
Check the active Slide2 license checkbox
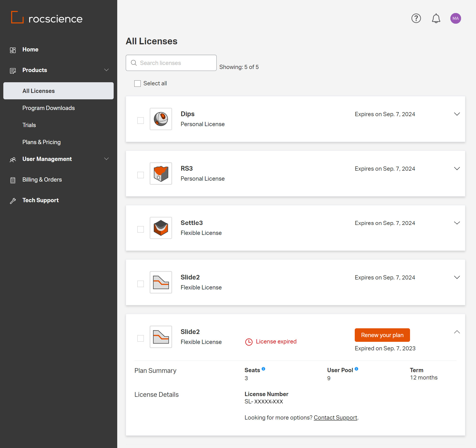[140, 284]
